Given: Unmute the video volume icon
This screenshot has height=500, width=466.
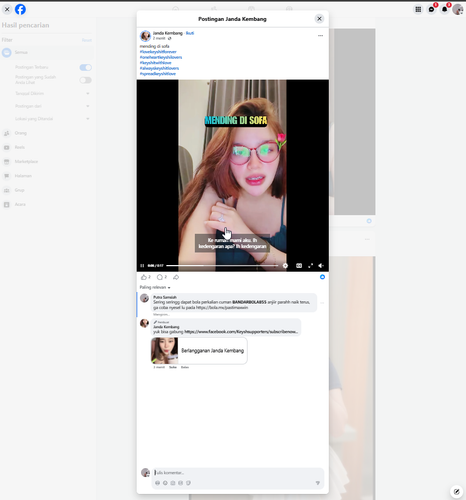Looking at the screenshot, I should 321,266.
